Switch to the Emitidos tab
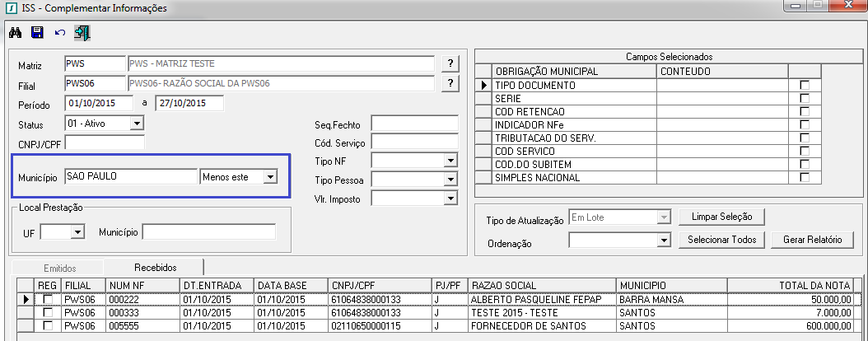The height and width of the screenshot is (341, 868). 60,269
